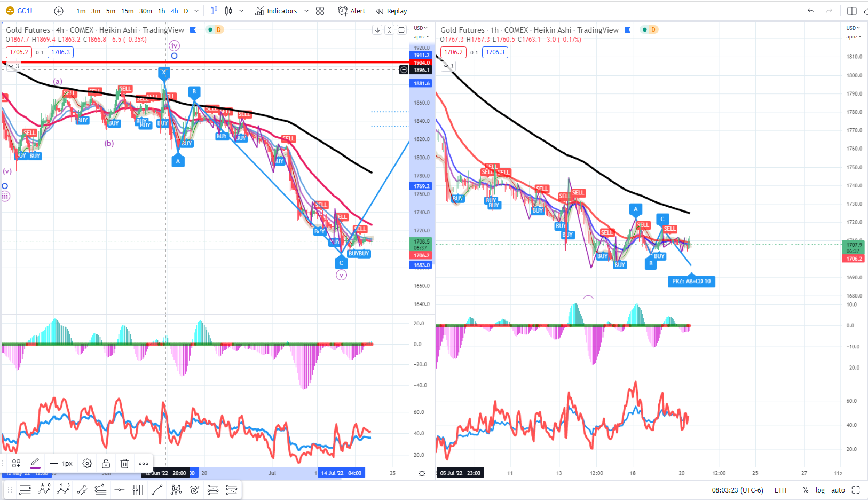Open the layout setup icon
The height and width of the screenshot is (500, 868).
pyautogui.click(x=852, y=11)
